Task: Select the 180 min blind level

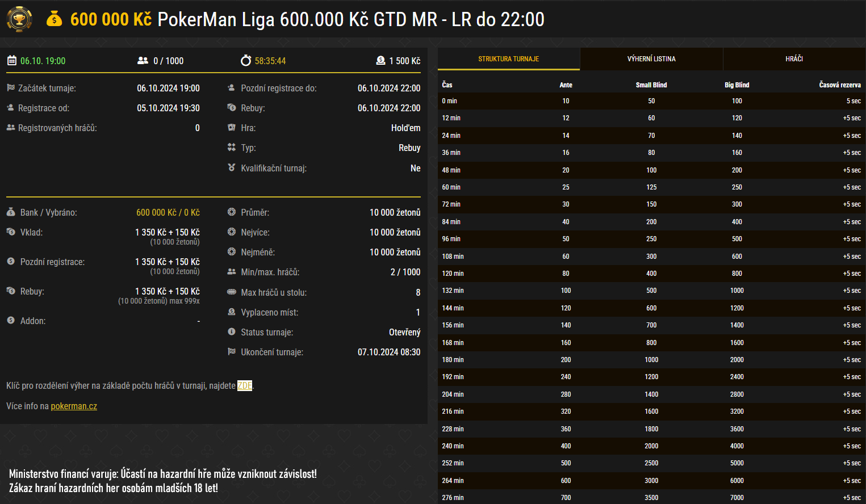Action: [651, 360]
